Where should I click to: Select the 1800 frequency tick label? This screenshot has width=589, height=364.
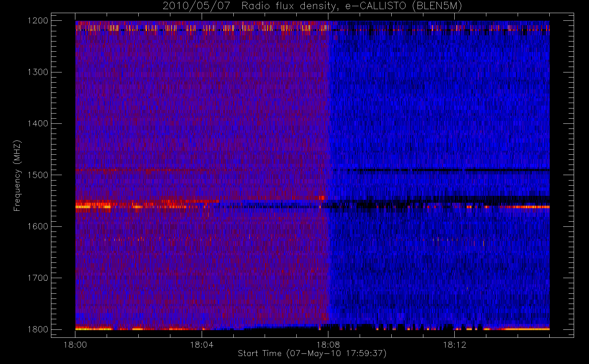tap(38, 329)
